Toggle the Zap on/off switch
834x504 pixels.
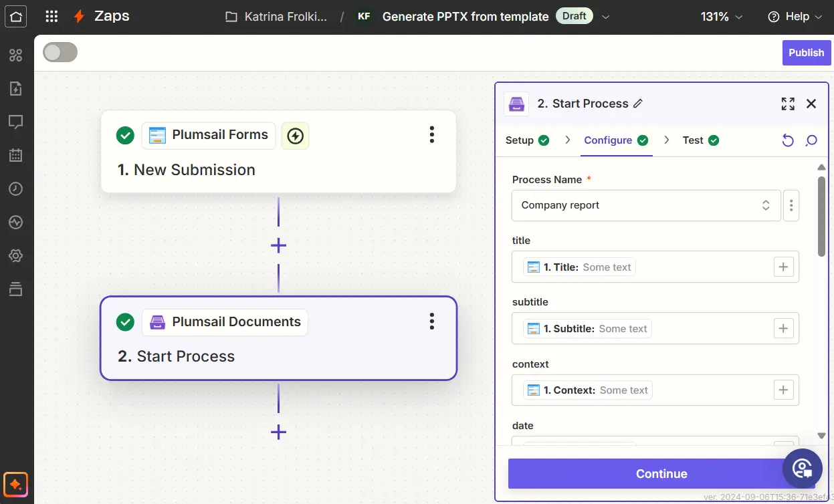[60, 52]
